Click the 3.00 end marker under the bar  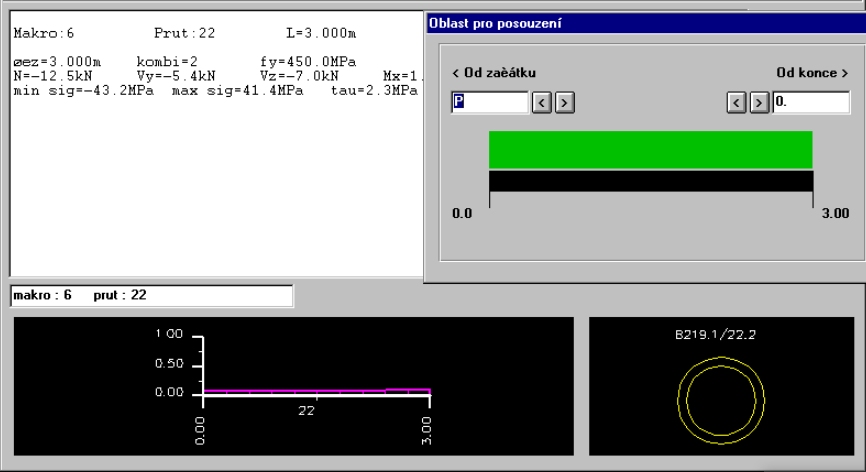pyautogui.click(x=834, y=213)
